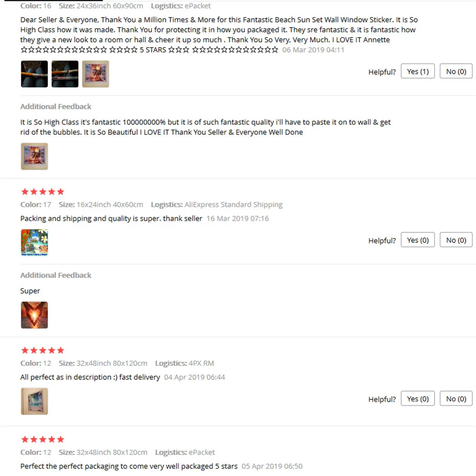Vote Yes (0) on the 04 Apr 2019 review

(x=418, y=398)
